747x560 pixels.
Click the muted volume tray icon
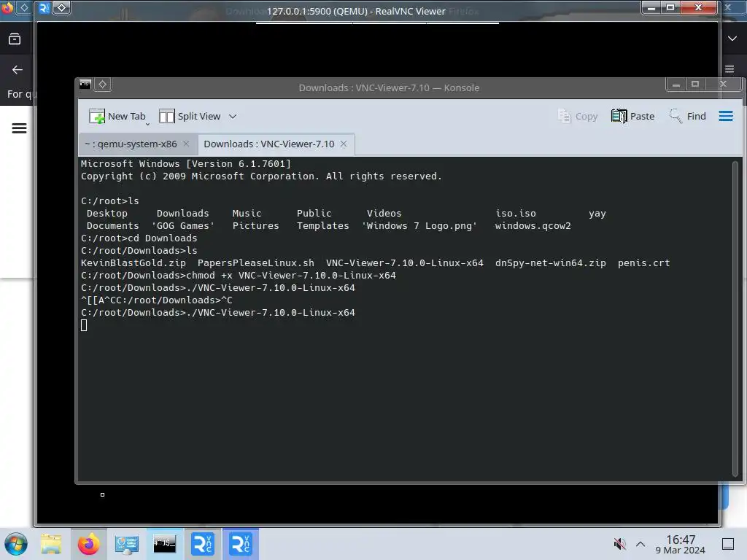[620, 544]
